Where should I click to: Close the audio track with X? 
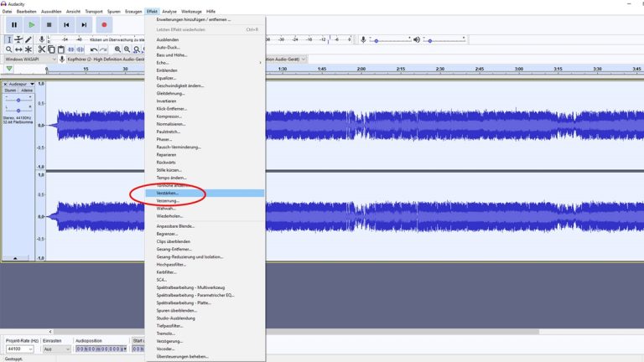(5, 84)
